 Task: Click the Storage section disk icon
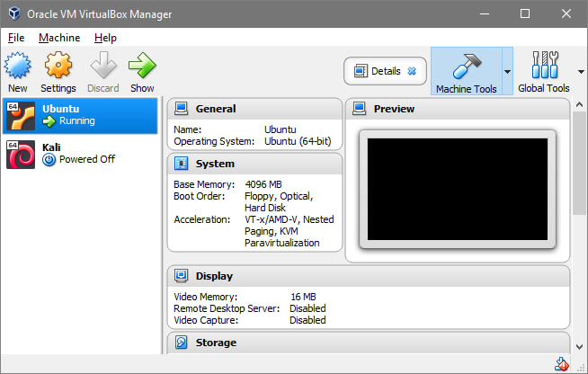click(x=181, y=343)
